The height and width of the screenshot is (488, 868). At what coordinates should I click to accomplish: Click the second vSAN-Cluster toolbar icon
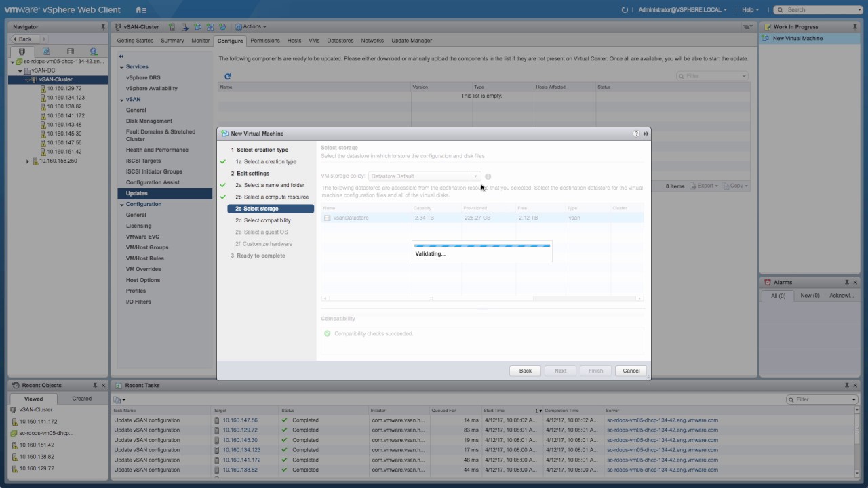coord(185,27)
